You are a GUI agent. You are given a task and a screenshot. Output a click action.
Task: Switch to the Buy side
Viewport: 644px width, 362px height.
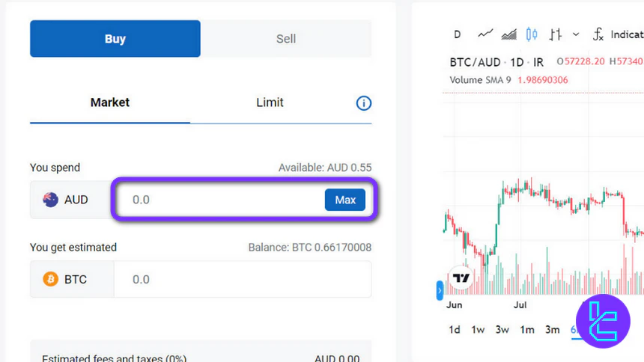[115, 39]
